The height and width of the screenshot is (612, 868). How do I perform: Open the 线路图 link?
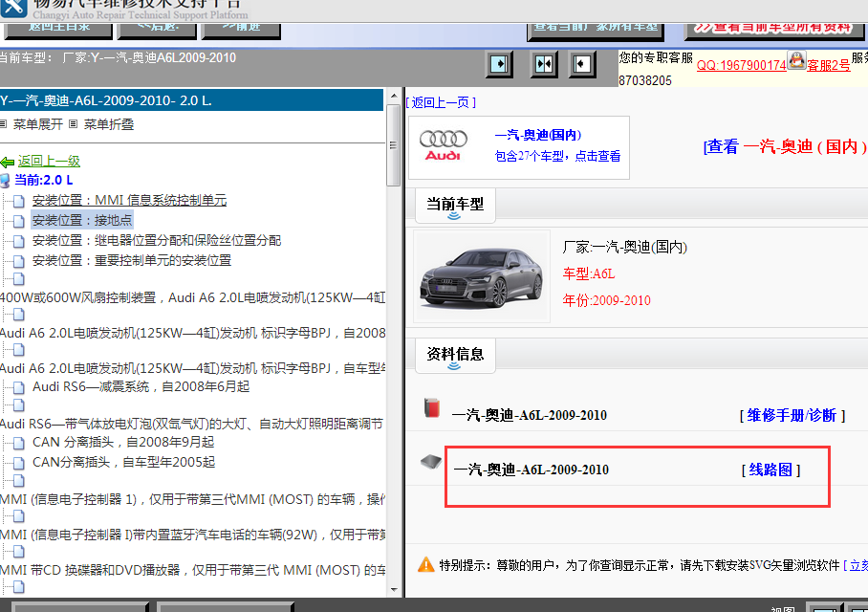(770, 470)
